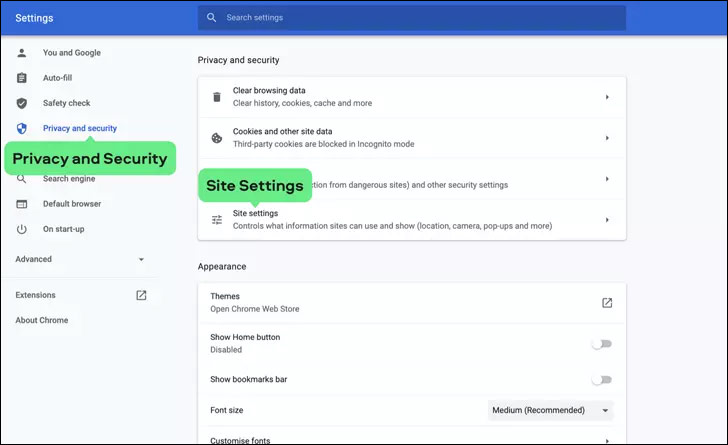
Task: Turn on Show bookmarks bar toggle
Action: 600,380
